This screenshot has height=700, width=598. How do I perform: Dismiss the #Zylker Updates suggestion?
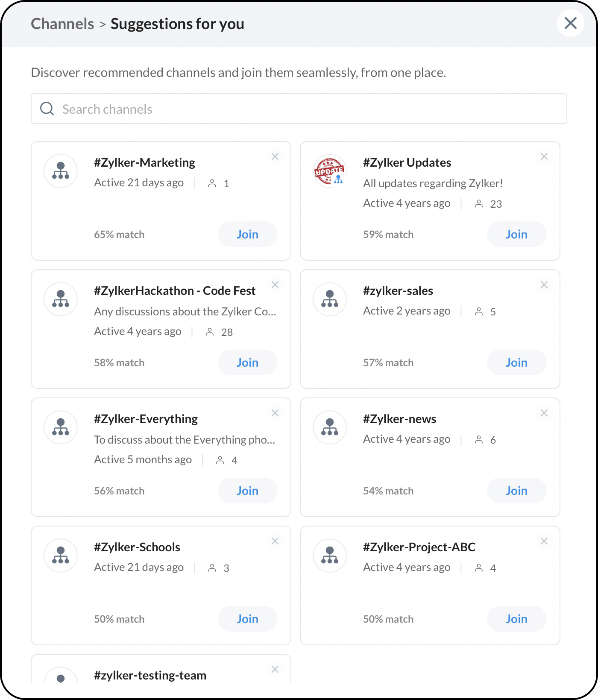click(544, 156)
